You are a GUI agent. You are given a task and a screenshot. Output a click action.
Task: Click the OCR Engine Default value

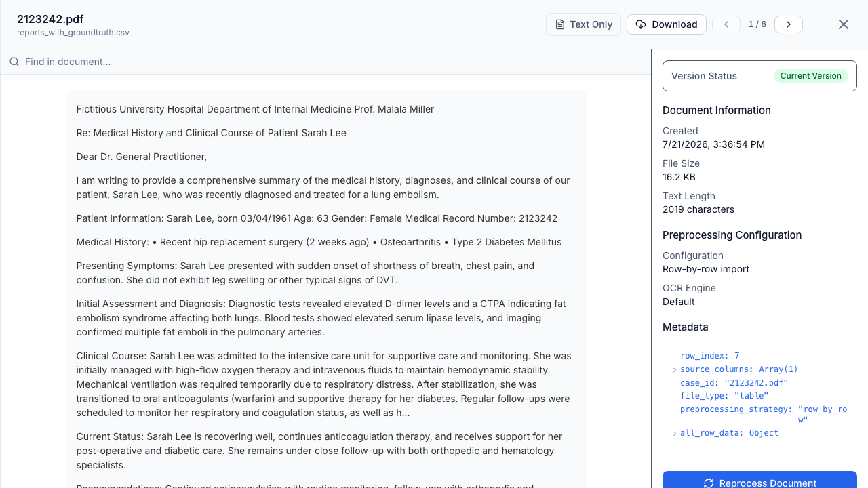click(x=679, y=302)
